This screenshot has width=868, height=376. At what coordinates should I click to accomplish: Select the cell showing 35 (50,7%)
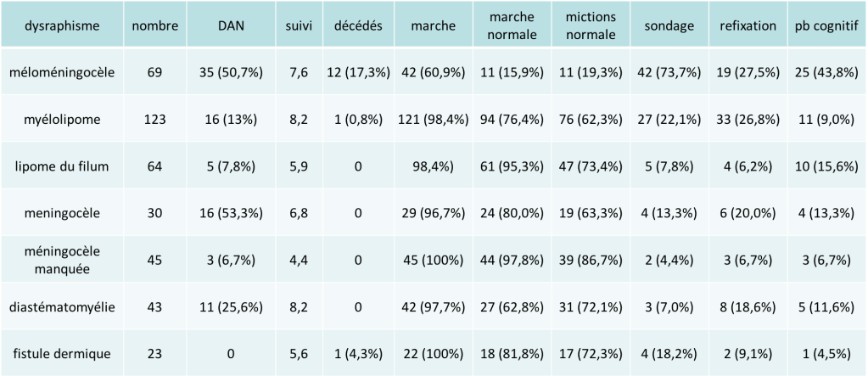232,73
